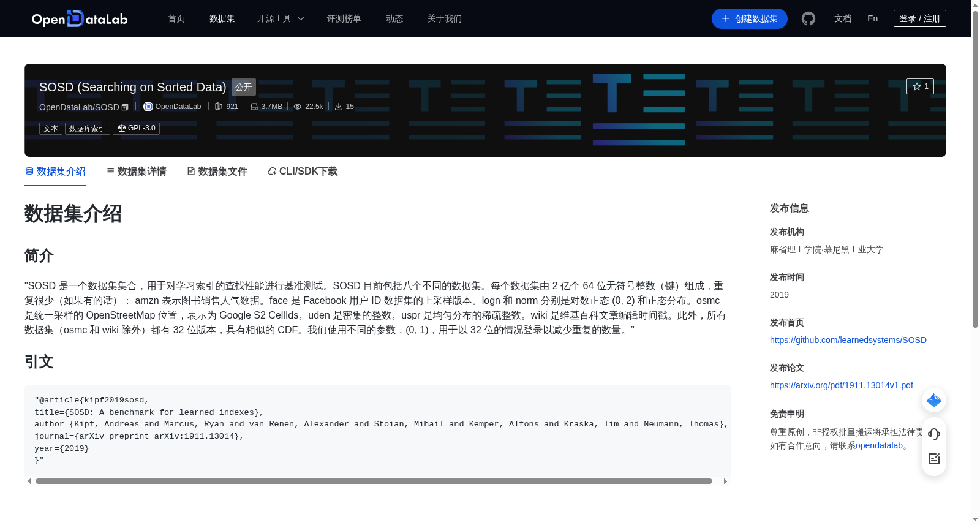
Task: Click the download count icon 15
Action: point(339,107)
